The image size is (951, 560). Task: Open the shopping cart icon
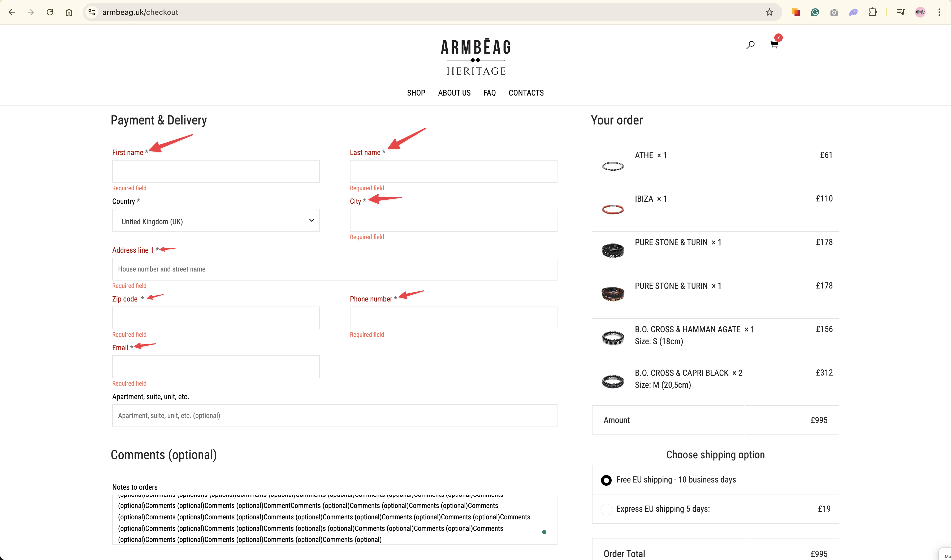pyautogui.click(x=774, y=45)
